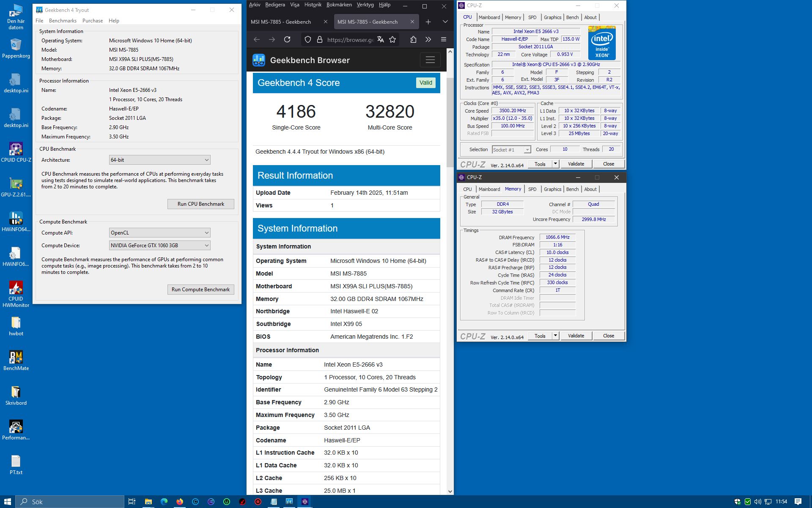
Task: Show more tools chevron in Firefox toolbar
Action: tap(428, 39)
